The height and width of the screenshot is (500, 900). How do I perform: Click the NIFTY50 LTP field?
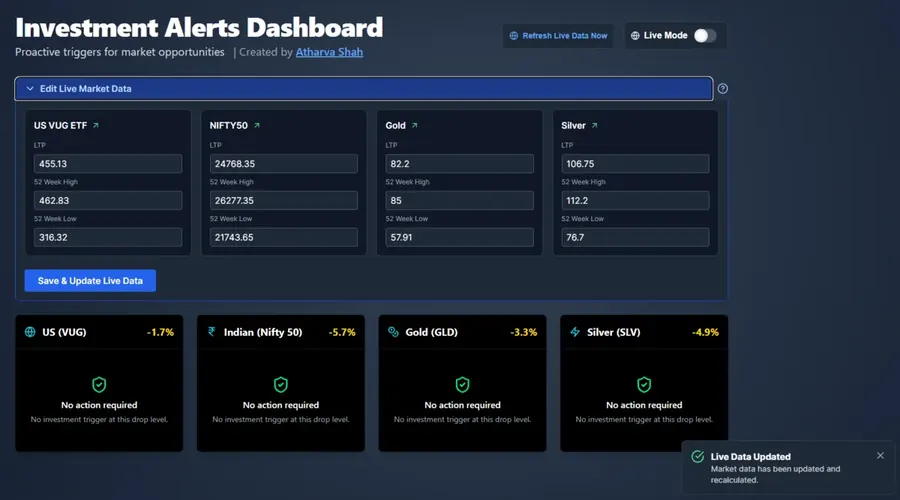click(x=284, y=164)
